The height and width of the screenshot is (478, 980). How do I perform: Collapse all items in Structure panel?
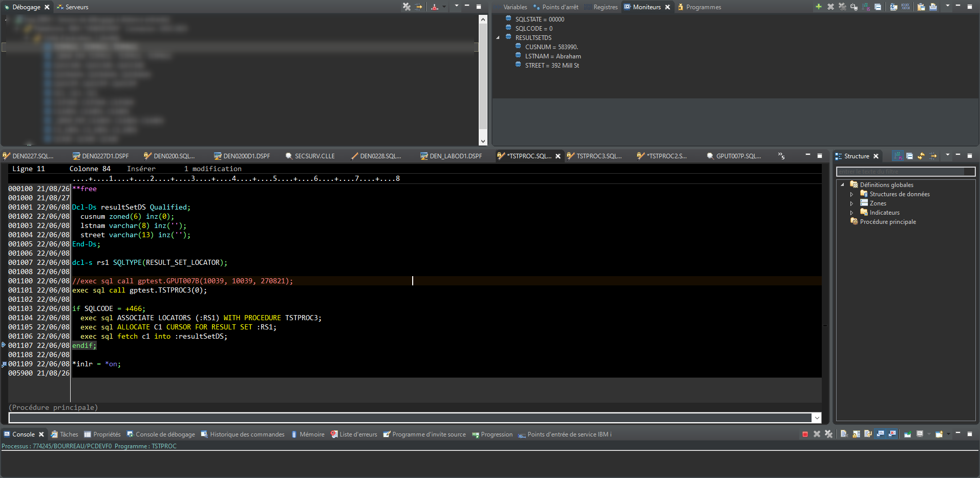pyautogui.click(x=909, y=156)
